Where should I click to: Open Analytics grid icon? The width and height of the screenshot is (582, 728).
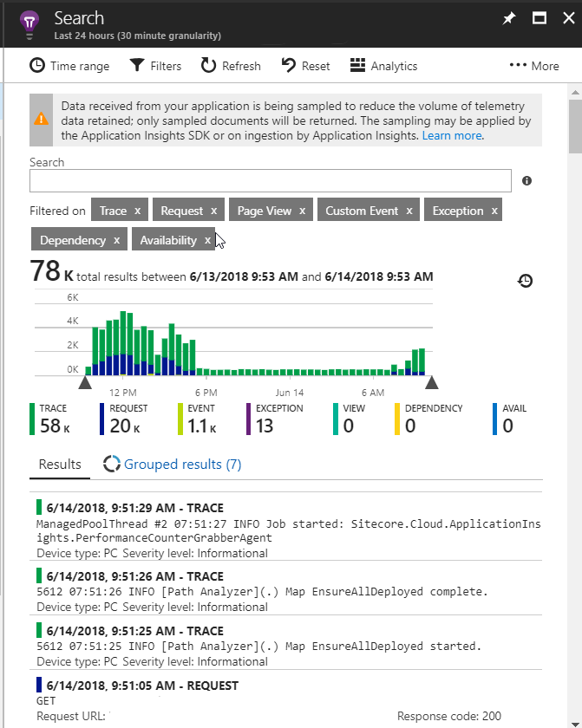[357, 66]
